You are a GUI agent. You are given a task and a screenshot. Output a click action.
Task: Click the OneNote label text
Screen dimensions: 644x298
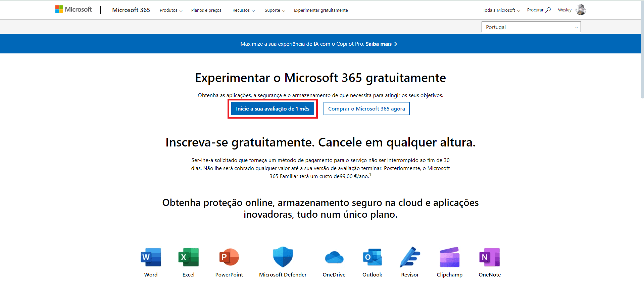(x=490, y=275)
